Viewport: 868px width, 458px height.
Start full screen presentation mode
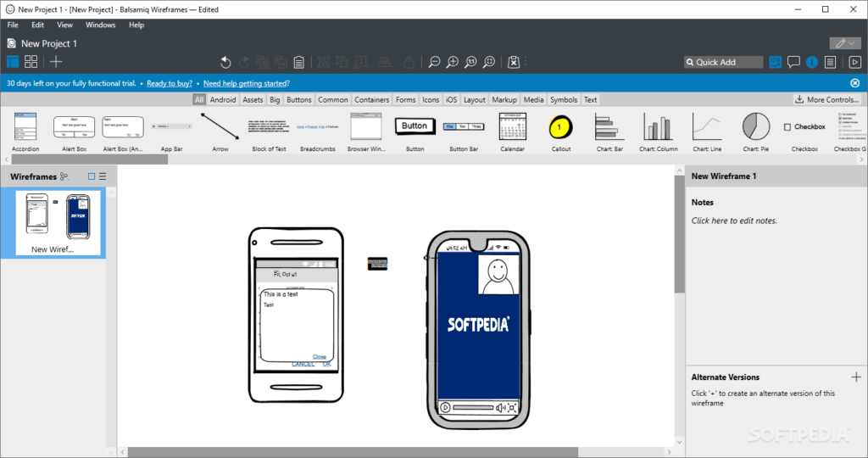click(855, 62)
